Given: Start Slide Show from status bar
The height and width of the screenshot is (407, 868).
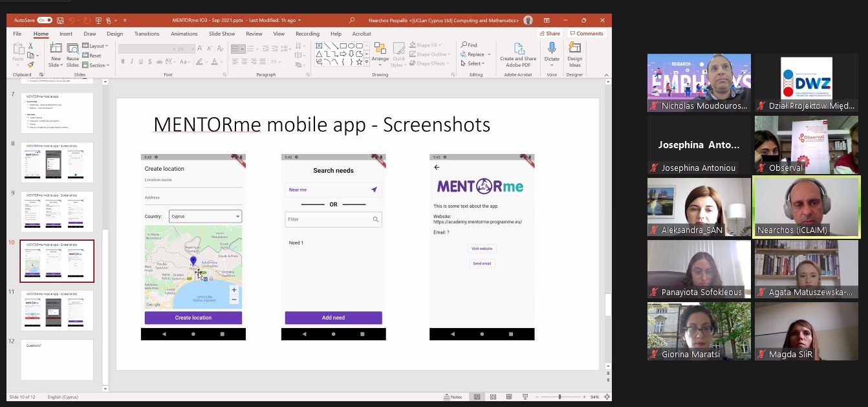Looking at the screenshot, I should [524, 397].
